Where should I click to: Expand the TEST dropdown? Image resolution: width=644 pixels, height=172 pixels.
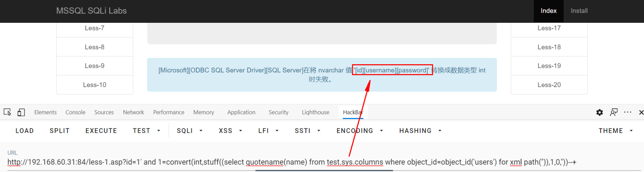click(x=146, y=131)
